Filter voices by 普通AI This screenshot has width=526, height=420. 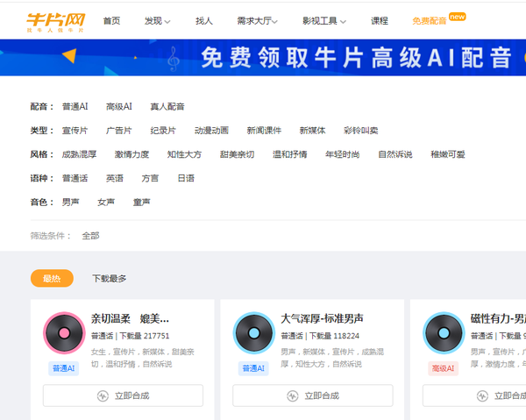(x=75, y=107)
